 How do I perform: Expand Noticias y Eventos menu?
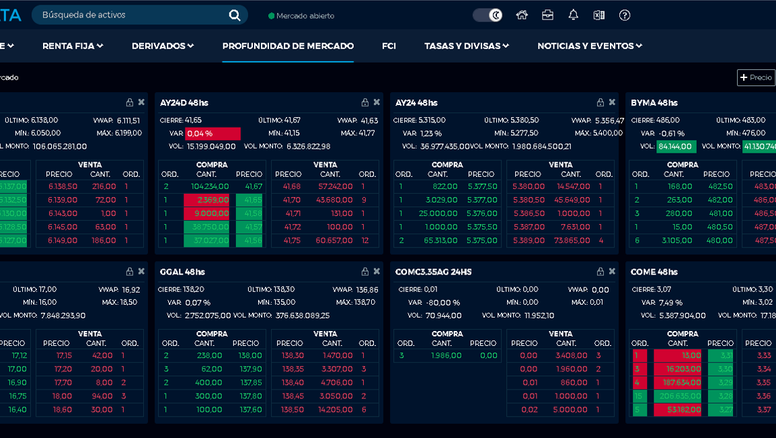pos(590,46)
